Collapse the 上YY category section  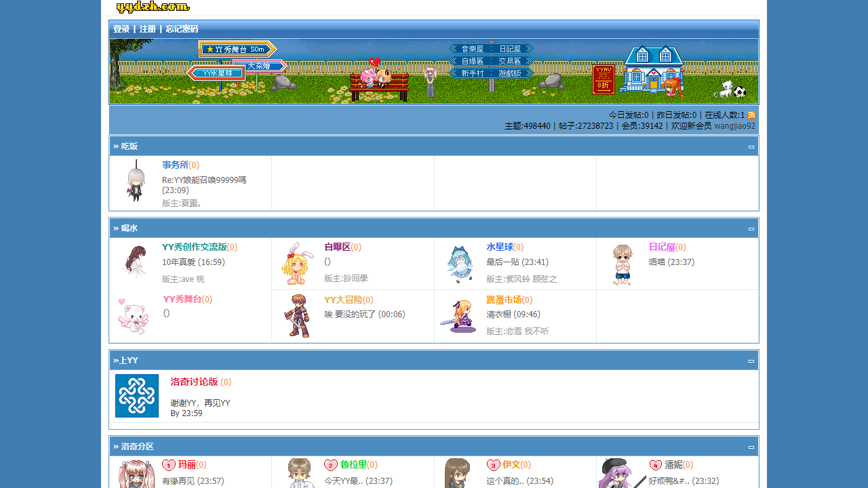point(751,361)
